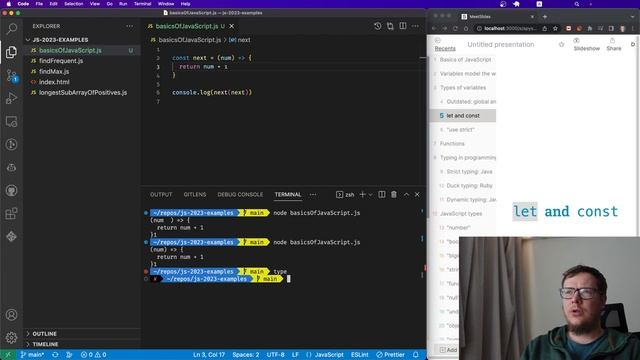640x360 pixels.
Task: Open Accounts icon in activity bar
Action: 11,315
